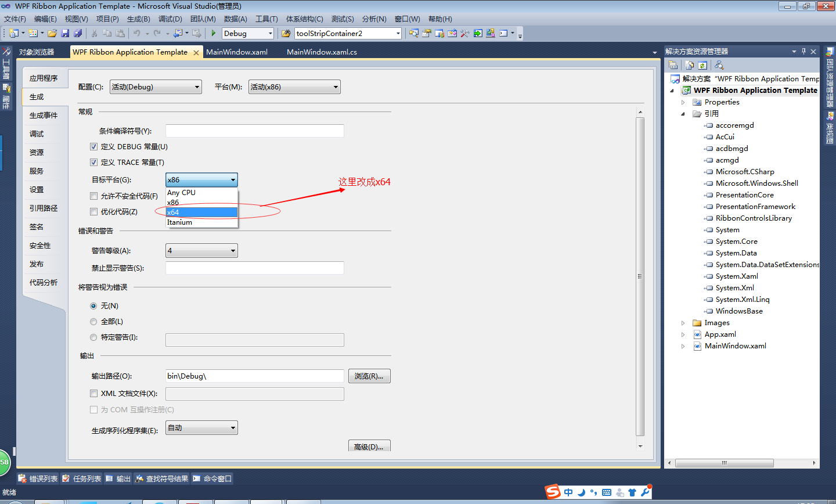Open the Platform 活动(x86) dropdown
The width and height of the screenshot is (836, 504).
coord(294,87)
